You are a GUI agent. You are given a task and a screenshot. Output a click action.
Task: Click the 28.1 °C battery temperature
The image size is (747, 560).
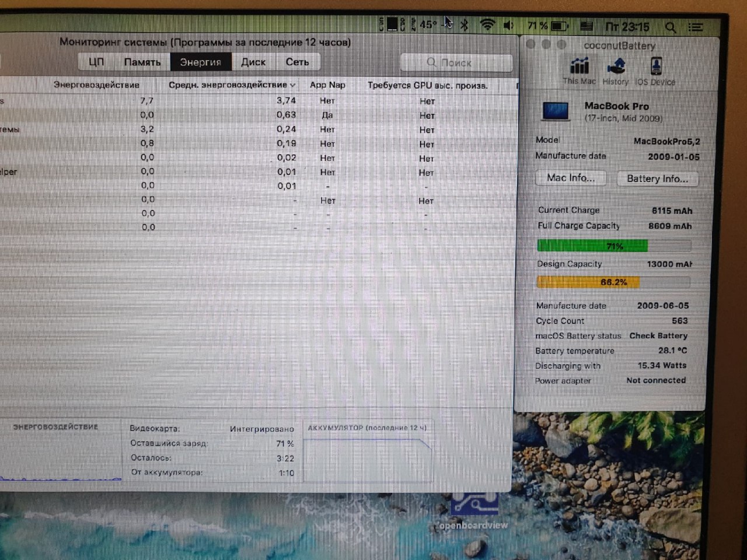click(x=672, y=351)
